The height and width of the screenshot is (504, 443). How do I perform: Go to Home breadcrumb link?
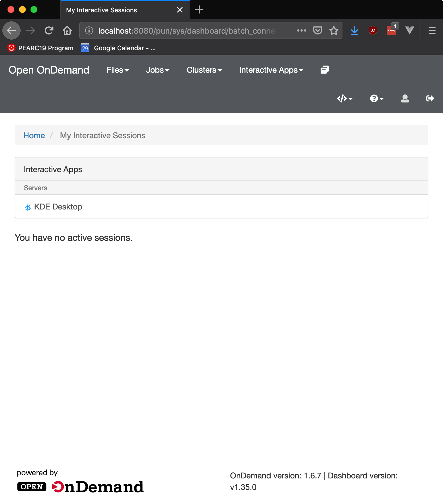[x=34, y=135]
